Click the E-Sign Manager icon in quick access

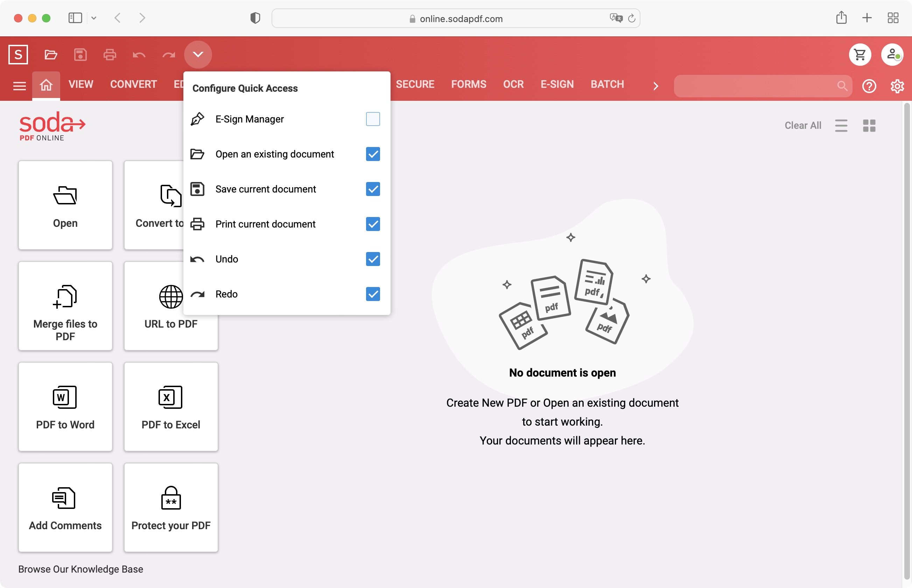coord(197,119)
